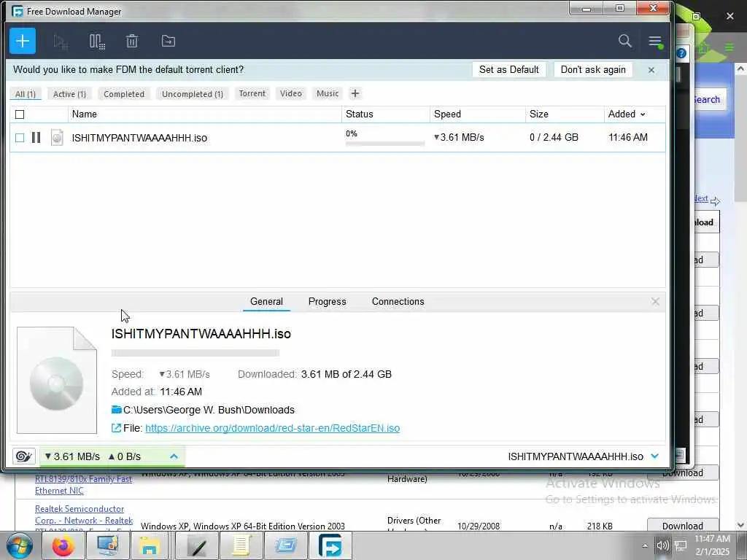Click the disc file icon in download row
Screen dimensions: 747x560
57,138
